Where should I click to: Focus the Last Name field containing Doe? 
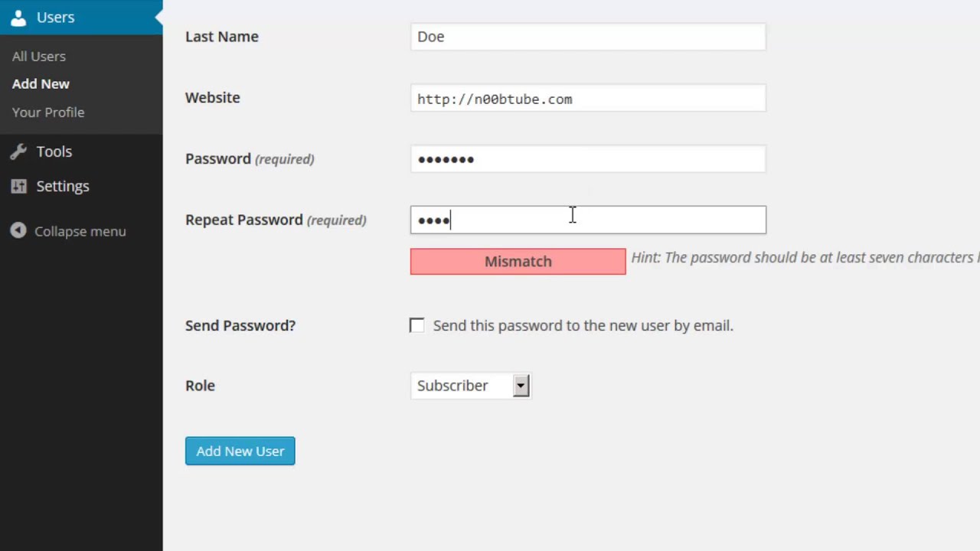click(587, 37)
